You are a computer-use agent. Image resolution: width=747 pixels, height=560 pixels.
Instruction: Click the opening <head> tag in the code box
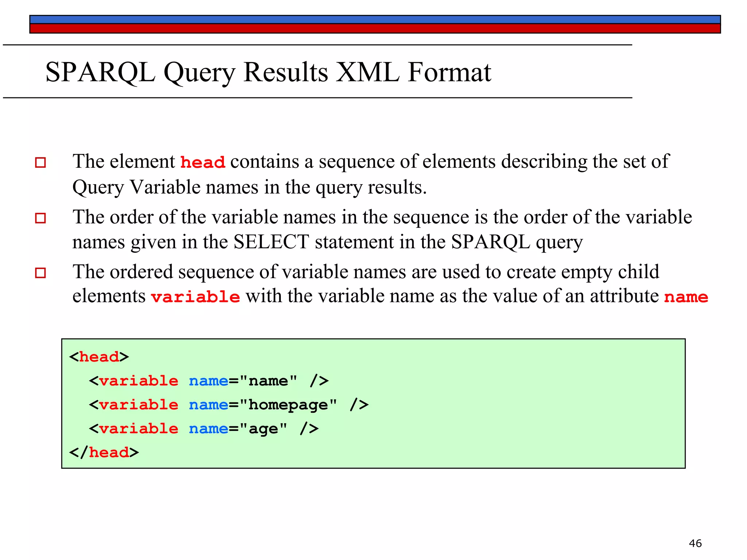[99, 357]
